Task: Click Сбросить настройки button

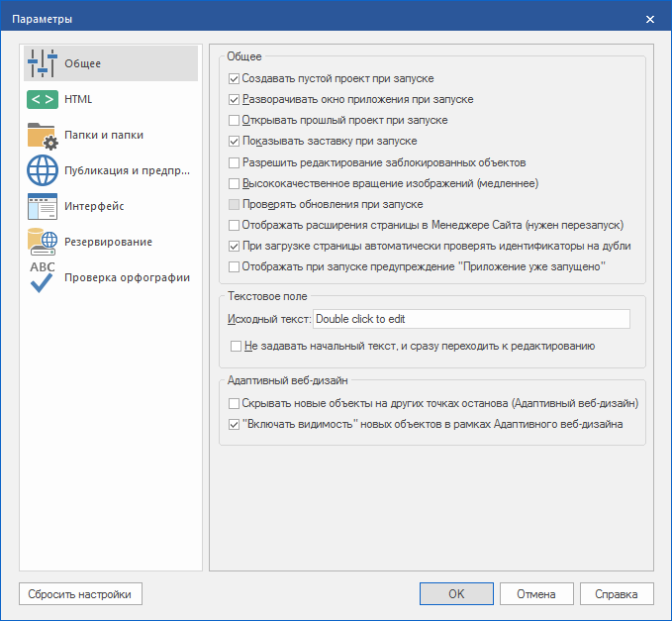Action: click(x=81, y=594)
